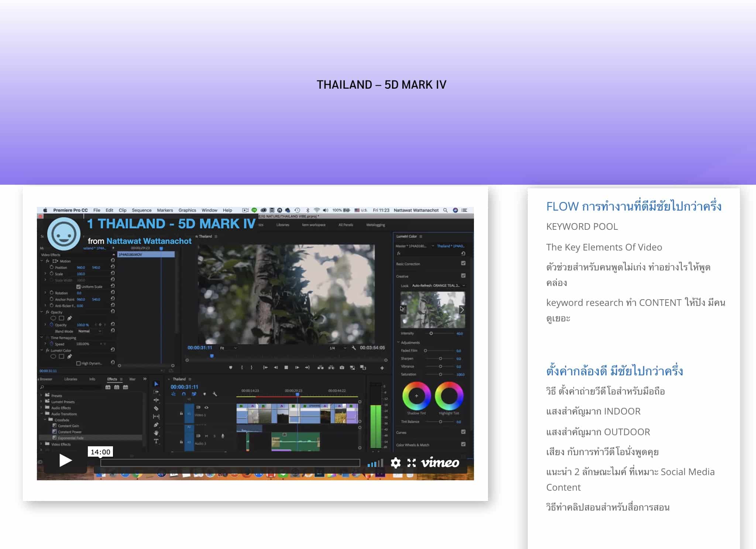Open the '1 THAILAND - 5D MARK IV' title link
The width and height of the screenshot is (756, 549).
tap(171, 224)
